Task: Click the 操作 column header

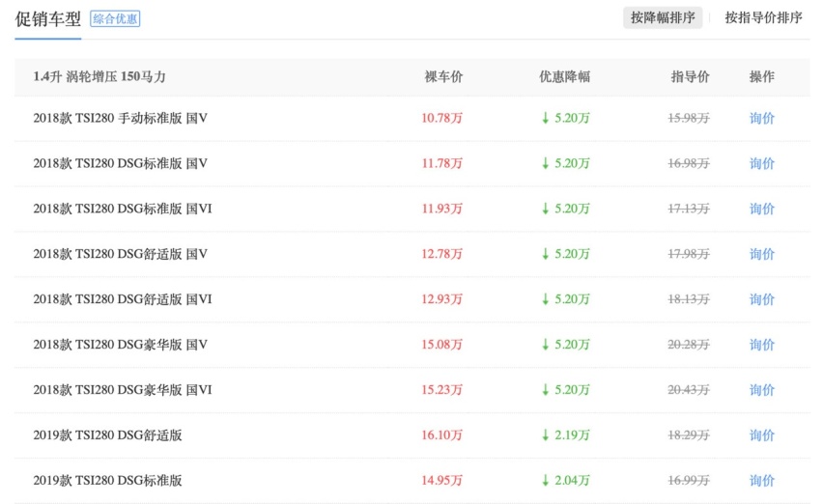Action: pos(761,76)
